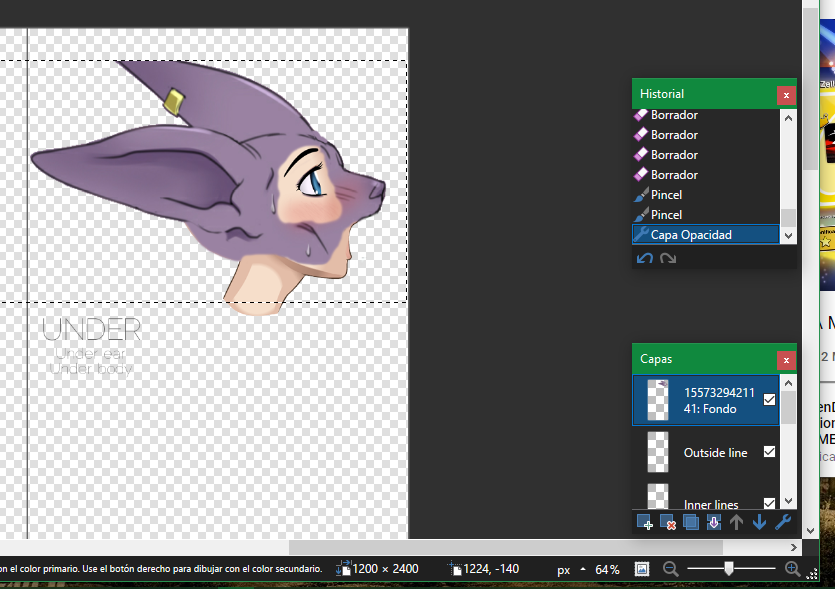
Task: Select the Capa Opacidad history entry
Action: [x=691, y=235]
